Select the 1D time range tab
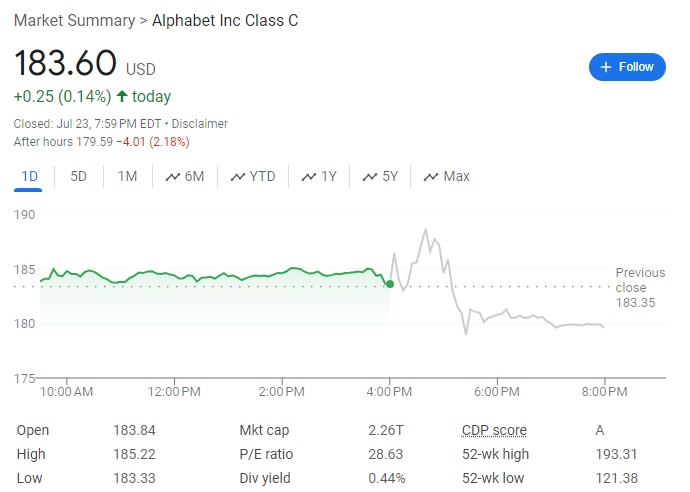Image resolution: width=690 pixels, height=492 pixels. [30, 177]
